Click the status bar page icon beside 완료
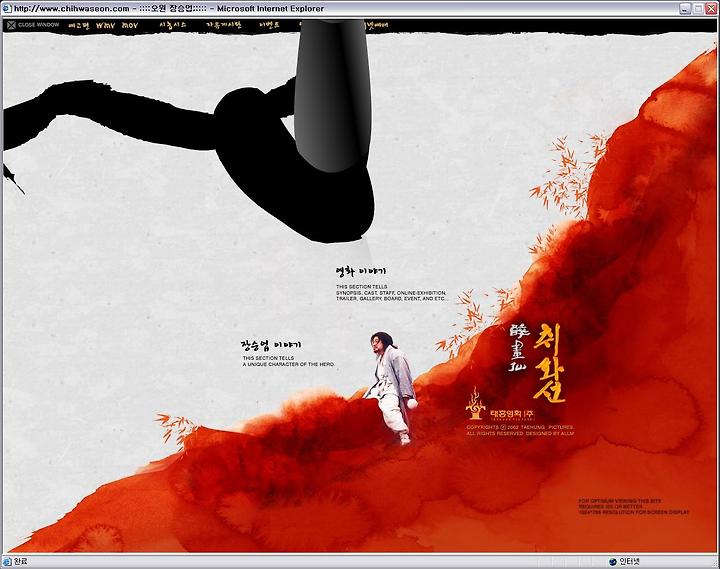The width and height of the screenshot is (720, 569). tap(7, 561)
